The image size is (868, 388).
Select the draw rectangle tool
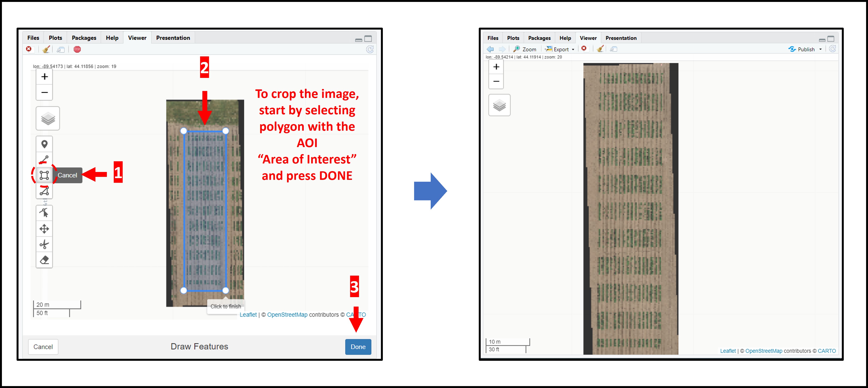[44, 175]
